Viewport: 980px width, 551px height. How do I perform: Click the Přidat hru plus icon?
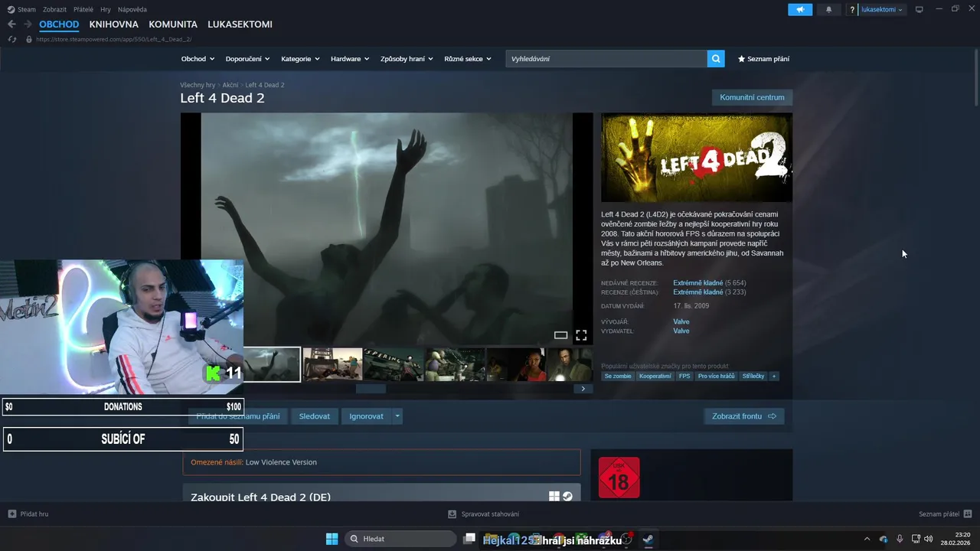[11, 514]
